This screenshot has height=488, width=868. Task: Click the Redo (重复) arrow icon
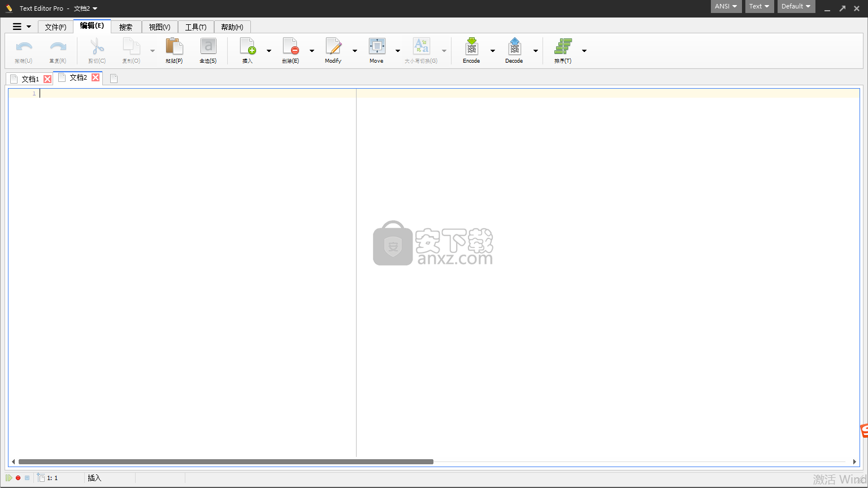58,46
